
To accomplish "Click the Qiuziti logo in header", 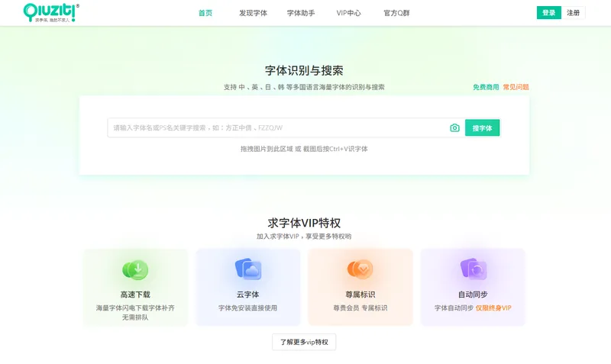I will coord(51,12).
